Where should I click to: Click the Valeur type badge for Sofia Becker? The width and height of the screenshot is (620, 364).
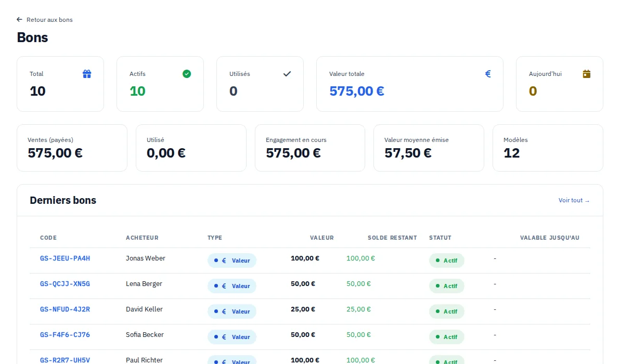(231, 337)
